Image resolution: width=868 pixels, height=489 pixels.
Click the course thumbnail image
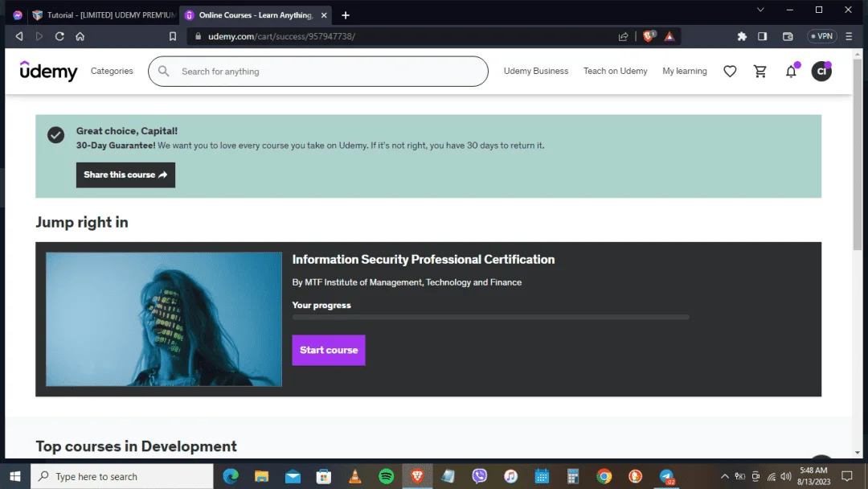164,319
